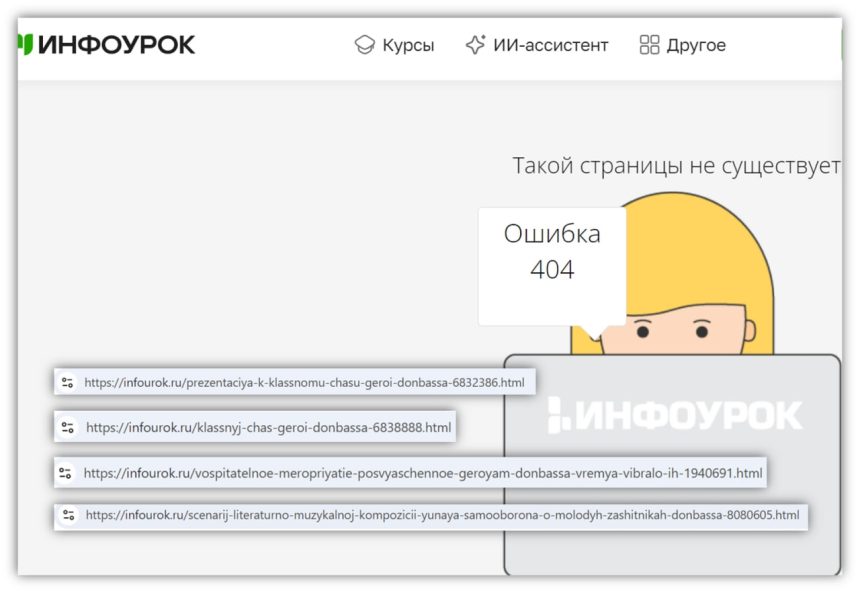Open the scenarij-literaturno-muzykalnoj link
This screenshot has width=860, height=593.
441,517
